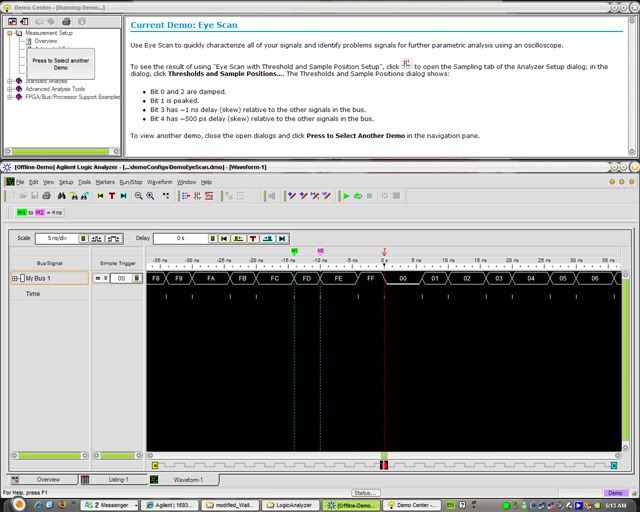The image size is (640, 512).
Task: Collapse Measurement Setup tree node
Action: [x=10, y=33]
